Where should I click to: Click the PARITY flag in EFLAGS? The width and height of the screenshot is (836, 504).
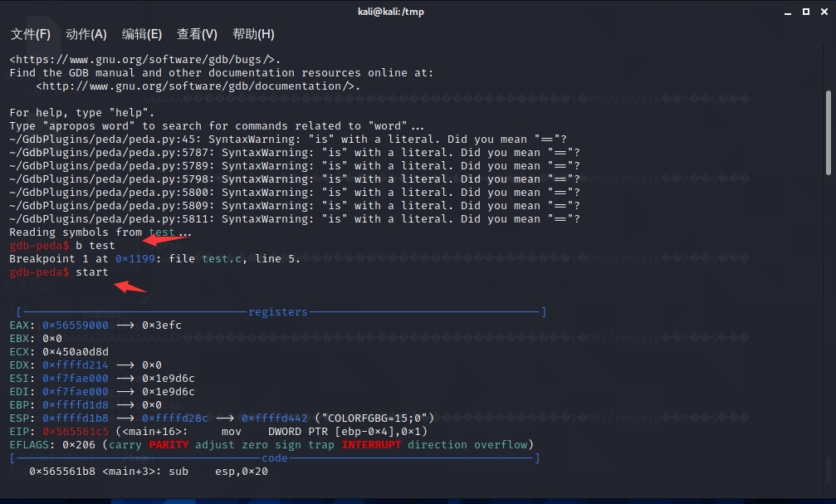pyautogui.click(x=169, y=445)
